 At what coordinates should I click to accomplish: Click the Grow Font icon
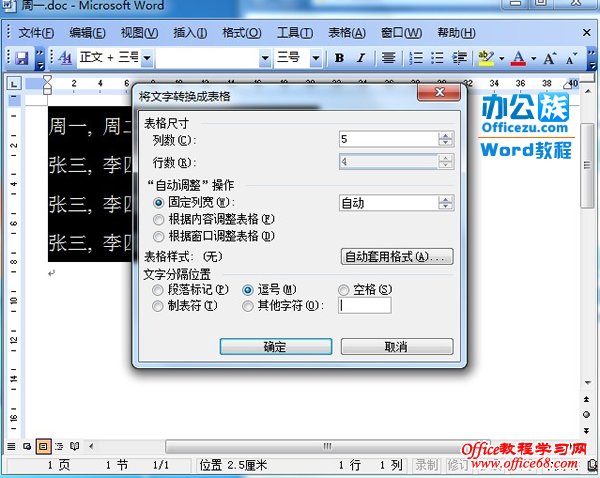pyautogui.click(x=549, y=58)
